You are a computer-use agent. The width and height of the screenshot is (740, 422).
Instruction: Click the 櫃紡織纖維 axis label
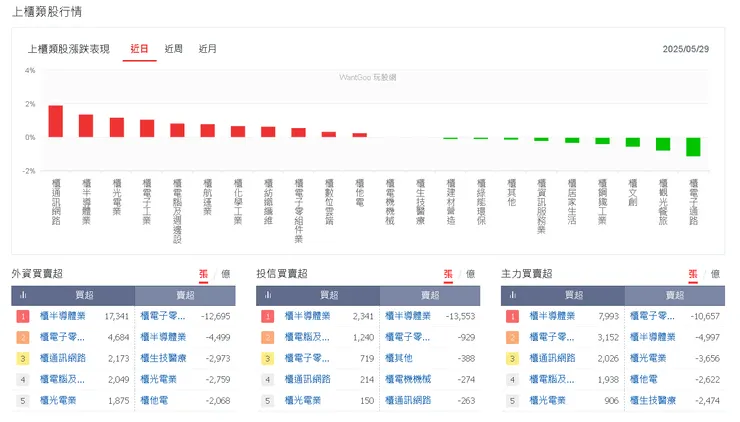(268, 202)
